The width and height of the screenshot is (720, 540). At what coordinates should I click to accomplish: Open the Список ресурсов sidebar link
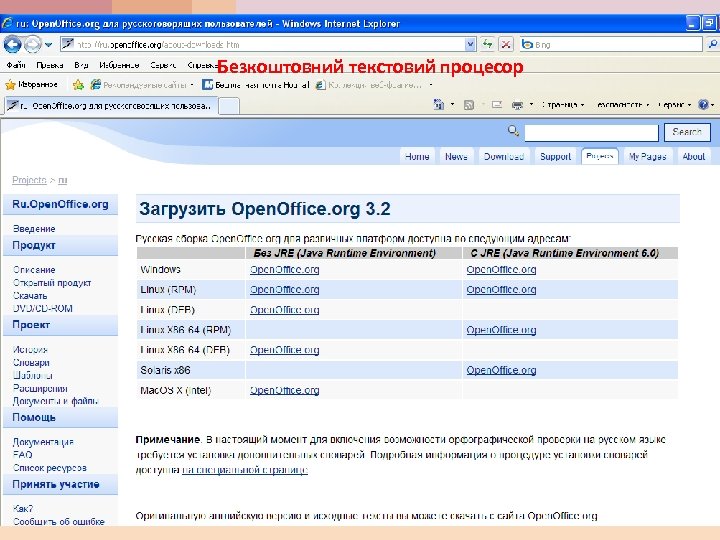(x=50, y=468)
